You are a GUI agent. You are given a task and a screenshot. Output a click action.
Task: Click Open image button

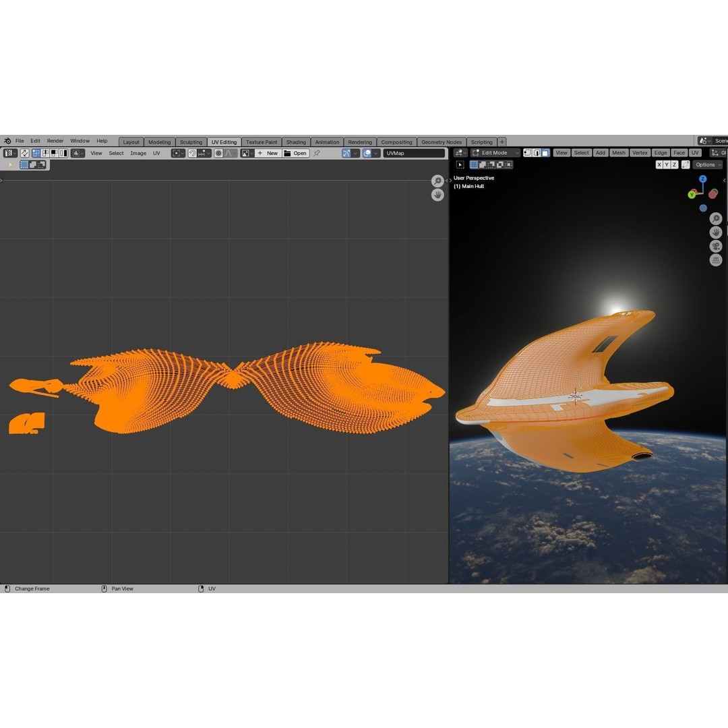click(295, 153)
